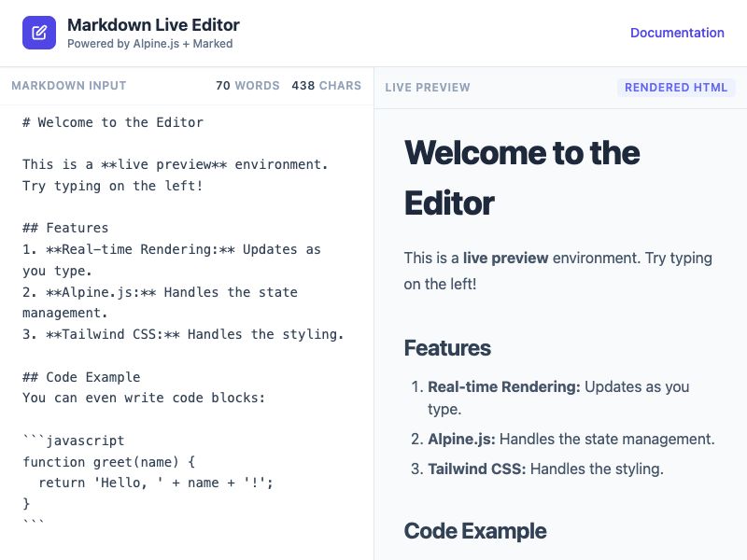Viewport: 747px width, 560px height.
Task: Click the heading line starting with # Welcome
Action: (x=112, y=122)
